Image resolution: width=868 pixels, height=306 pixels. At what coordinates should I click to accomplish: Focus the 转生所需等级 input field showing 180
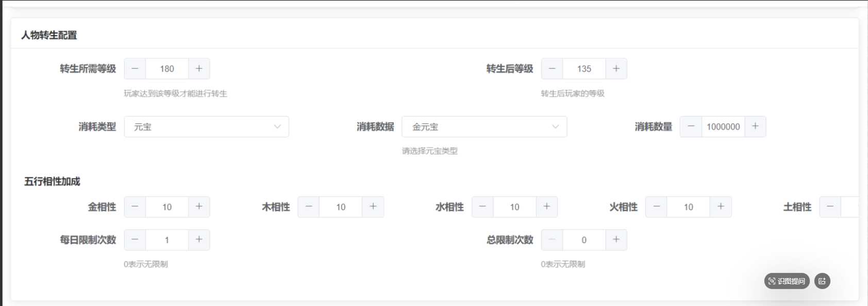click(167, 69)
